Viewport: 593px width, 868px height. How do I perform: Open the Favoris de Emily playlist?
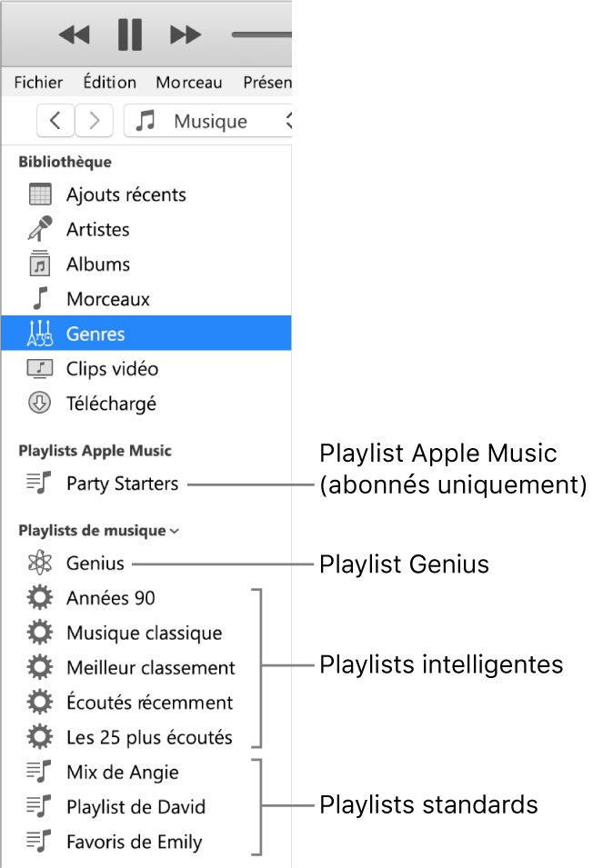[133, 842]
